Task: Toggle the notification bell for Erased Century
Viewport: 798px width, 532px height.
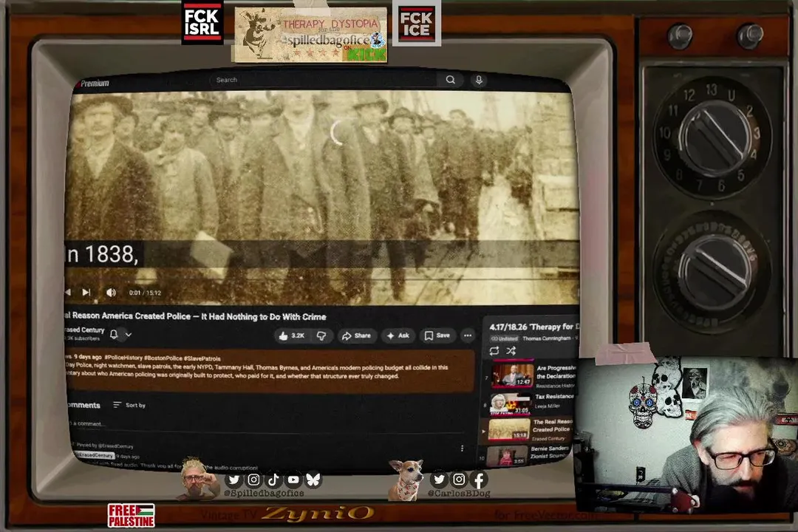Action: click(114, 335)
